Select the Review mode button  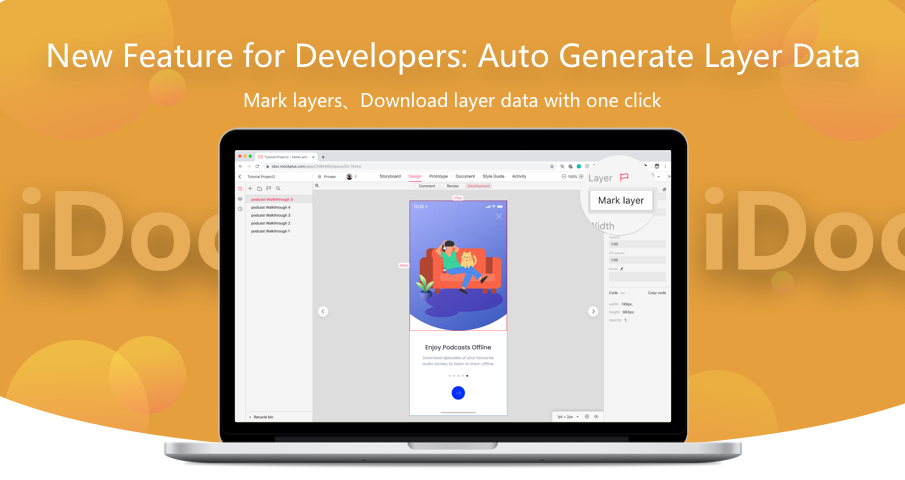click(452, 186)
